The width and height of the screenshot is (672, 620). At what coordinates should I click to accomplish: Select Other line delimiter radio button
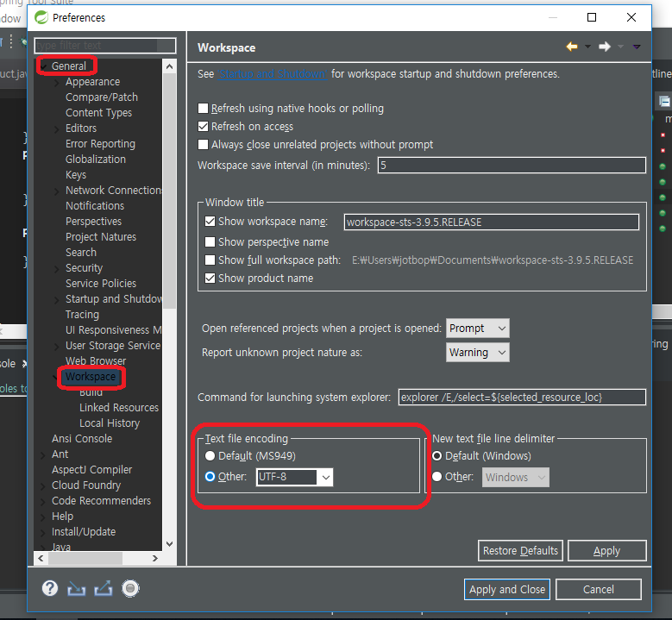click(x=436, y=477)
